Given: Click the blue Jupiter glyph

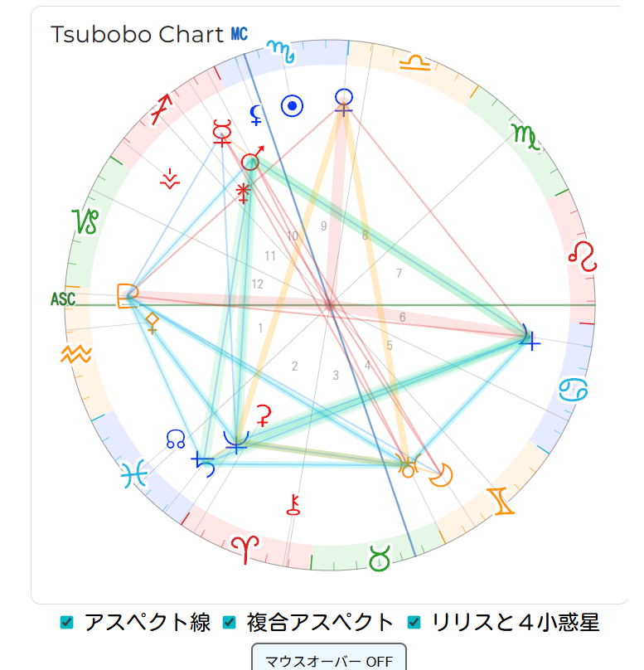Looking at the screenshot, I should [x=529, y=335].
